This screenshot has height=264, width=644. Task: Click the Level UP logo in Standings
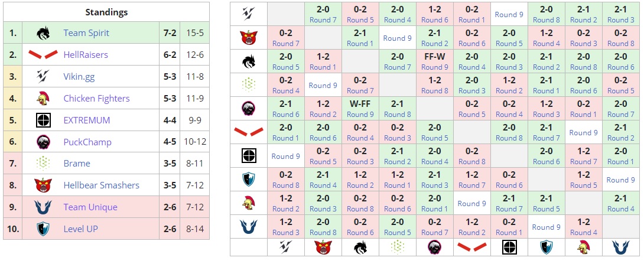tap(43, 229)
